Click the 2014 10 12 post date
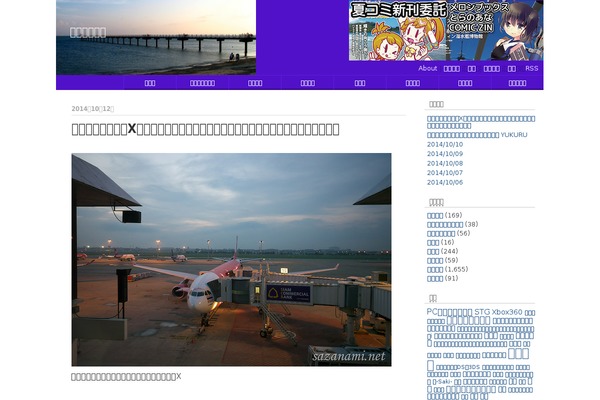 click(93, 109)
